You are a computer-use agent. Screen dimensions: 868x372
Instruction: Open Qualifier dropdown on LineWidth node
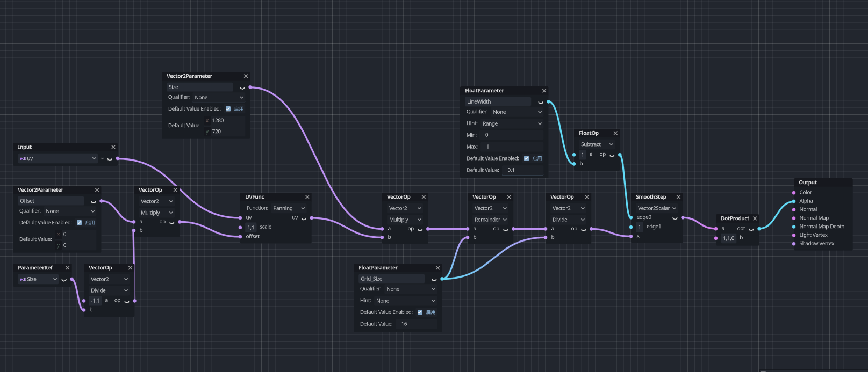(x=517, y=112)
